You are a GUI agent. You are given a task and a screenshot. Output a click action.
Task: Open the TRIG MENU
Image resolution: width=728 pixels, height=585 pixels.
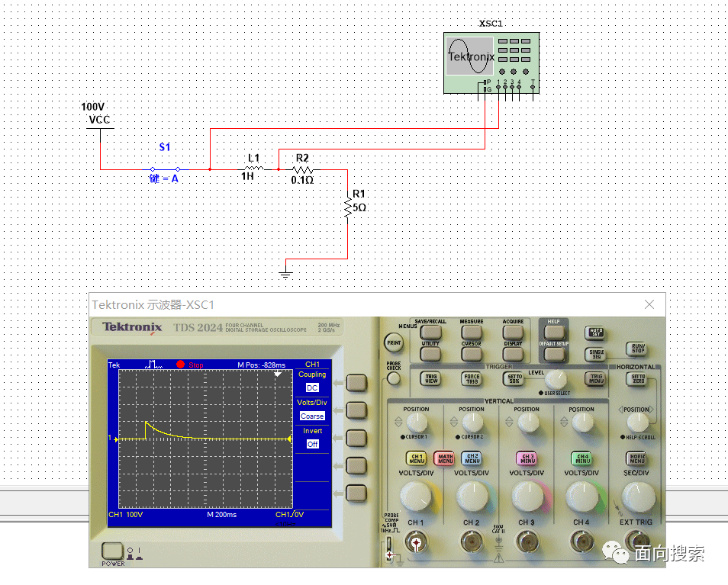pyautogui.click(x=596, y=378)
